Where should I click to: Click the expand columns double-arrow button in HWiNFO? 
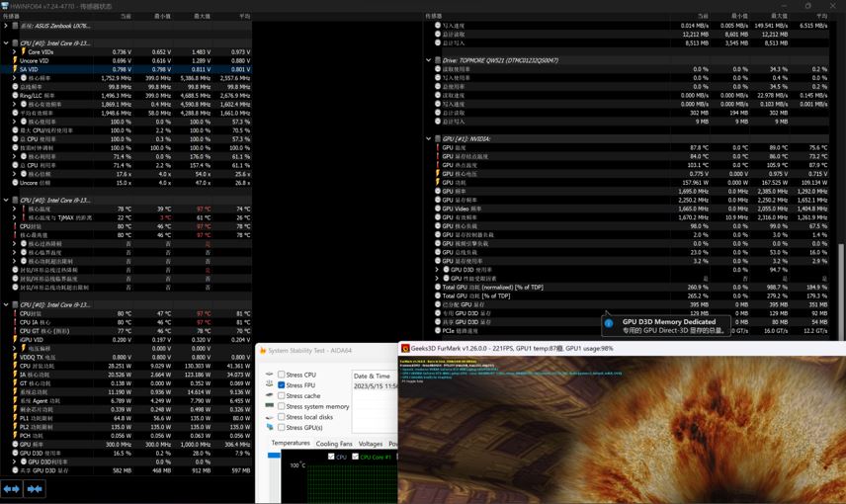(x=11, y=489)
